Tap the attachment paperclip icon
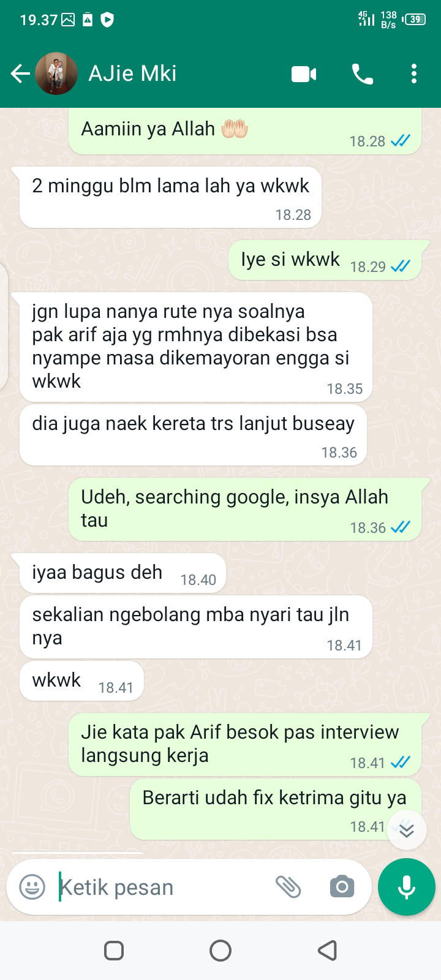Image resolution: width=441 pixels, height=980 pixels. point(288,887)
